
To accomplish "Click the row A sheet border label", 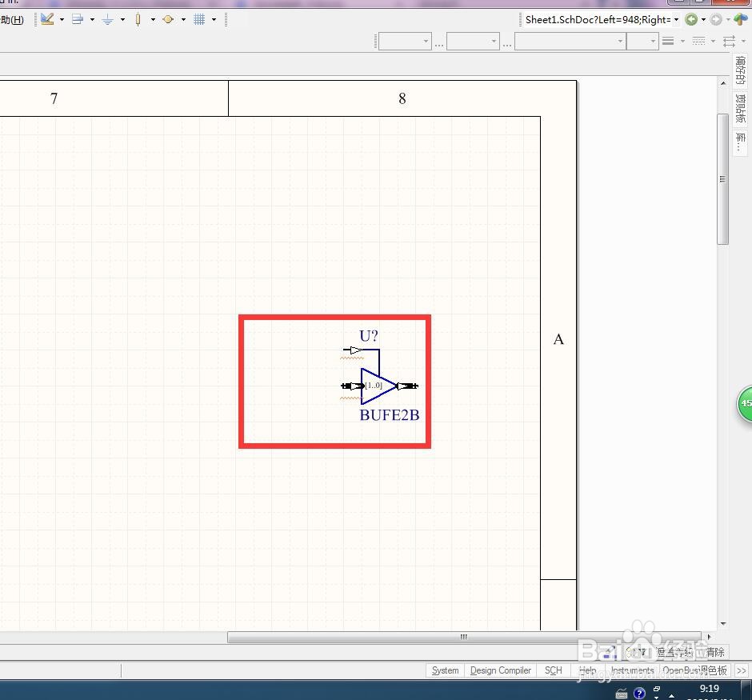I will (558, 339).
